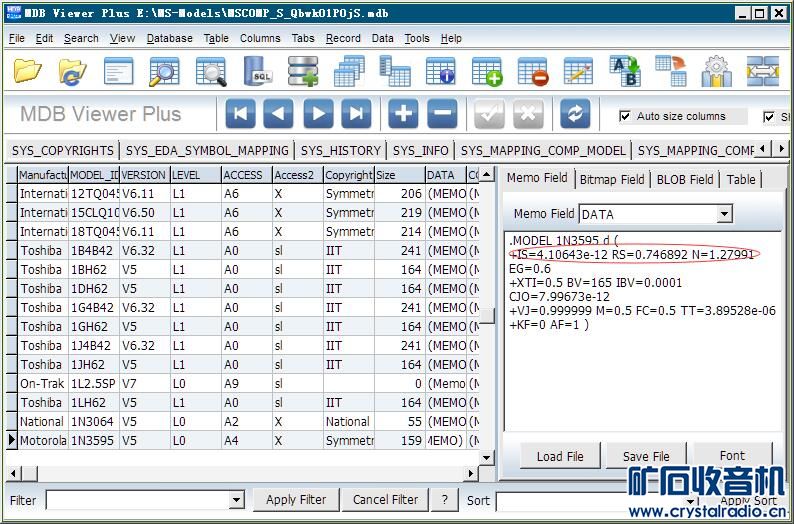Switch to SYS_COPYRIGHTS table tab
Viewport: 794px width, 524px height.
tap(63, 150)
